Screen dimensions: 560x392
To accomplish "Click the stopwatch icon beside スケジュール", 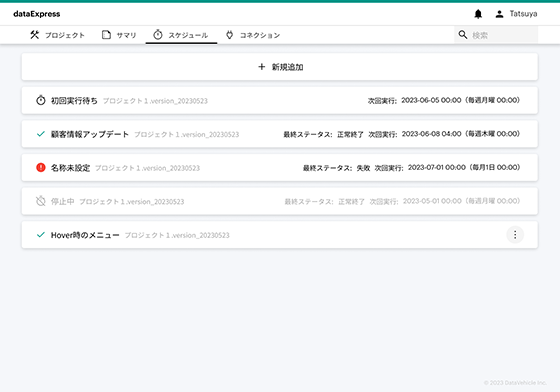I will 158,35.
